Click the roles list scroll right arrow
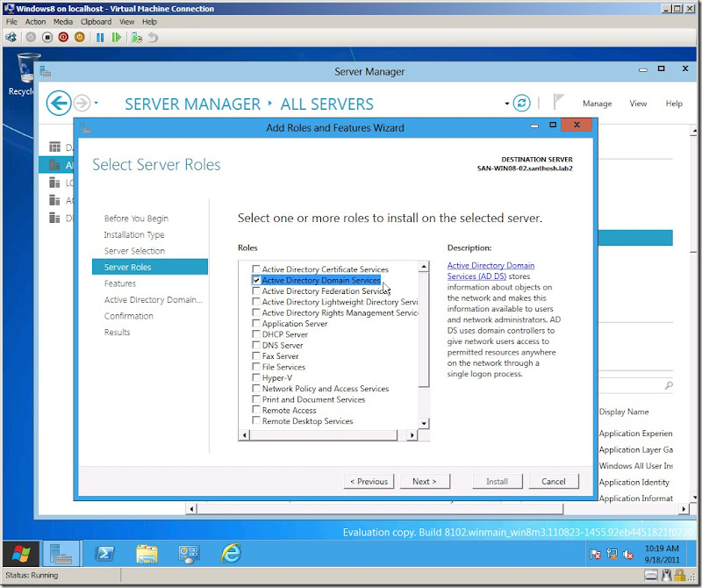This screenshot has height=588, width=702. point(412,434)
